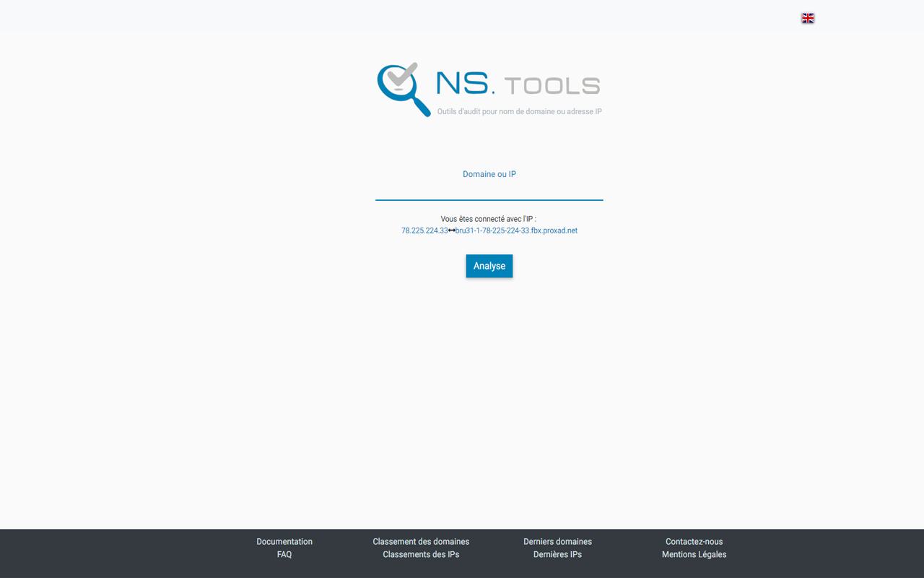Open the Contactez-nous footer link
The image size is (924, 578).
click(x=694, y=541)
